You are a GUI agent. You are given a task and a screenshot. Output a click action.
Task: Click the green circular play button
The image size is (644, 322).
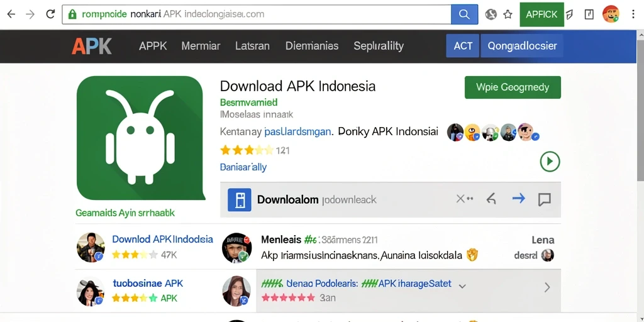click(x=550, y=162)
